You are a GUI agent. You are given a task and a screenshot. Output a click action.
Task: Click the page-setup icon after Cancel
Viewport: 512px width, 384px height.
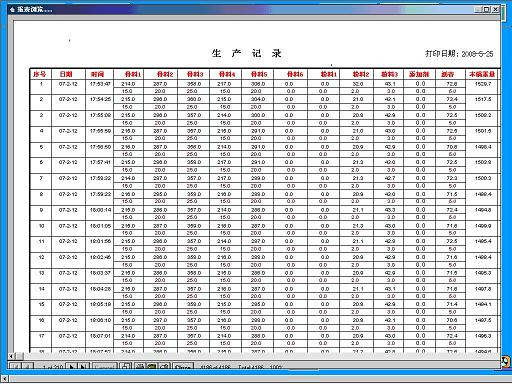[126, 366]
